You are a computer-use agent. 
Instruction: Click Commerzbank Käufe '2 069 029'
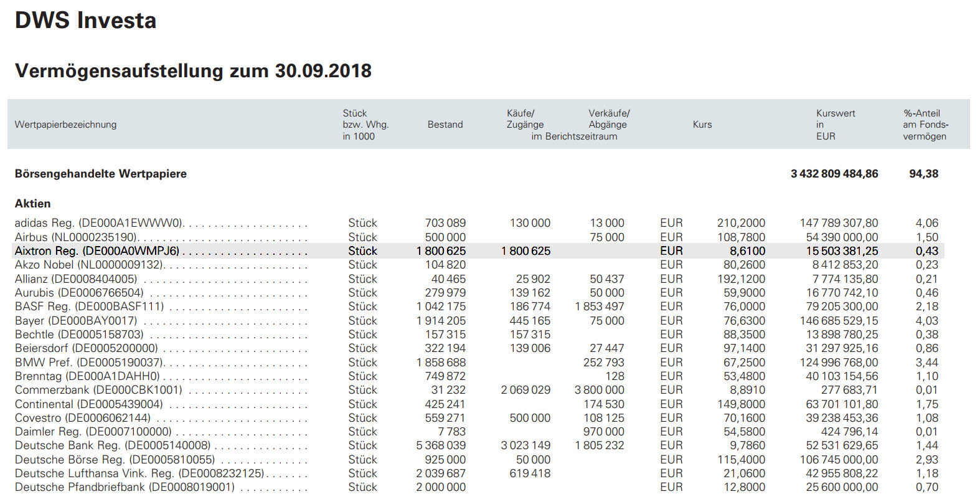[x=525, y=390]
